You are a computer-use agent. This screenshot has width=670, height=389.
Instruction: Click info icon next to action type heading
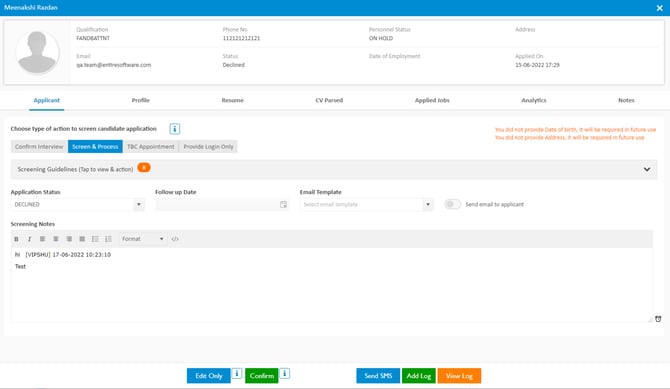[x=175, y=129]
